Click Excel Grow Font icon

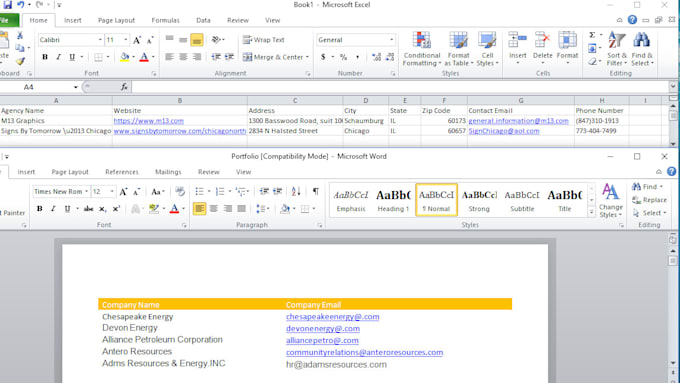pos(137,40)
